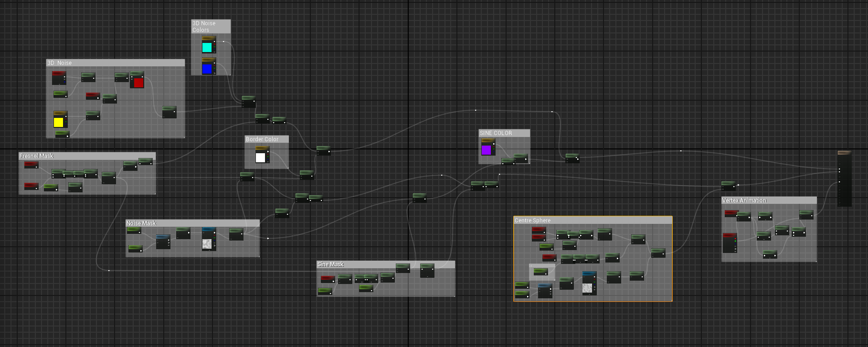Select the blue color node in 3D Noise Colors
The image size is (868, 347).
point(207,68)
